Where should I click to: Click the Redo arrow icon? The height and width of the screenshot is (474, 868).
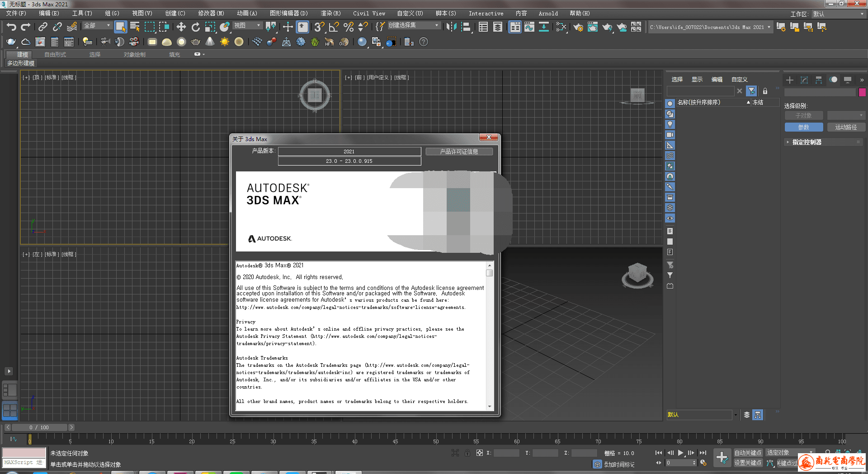(x=26, y=27)
